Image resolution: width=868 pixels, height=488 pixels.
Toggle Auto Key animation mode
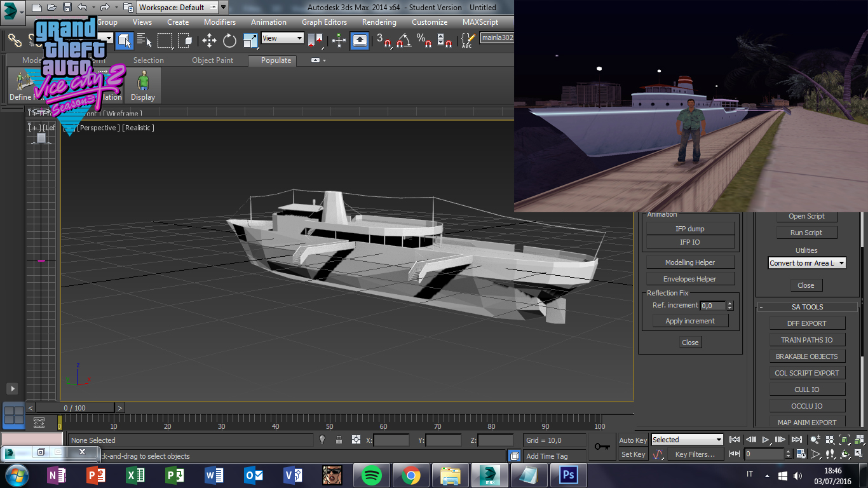(x=633, y=440)
